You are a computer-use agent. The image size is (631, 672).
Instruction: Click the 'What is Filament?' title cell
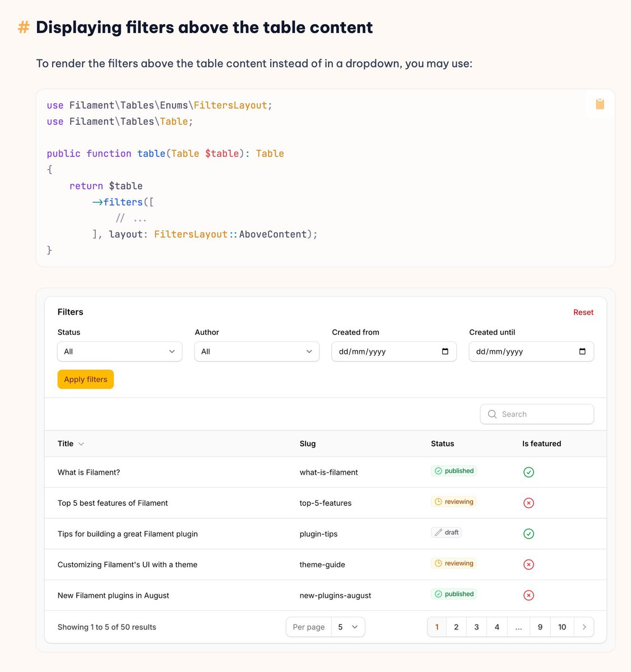point(89,472)
